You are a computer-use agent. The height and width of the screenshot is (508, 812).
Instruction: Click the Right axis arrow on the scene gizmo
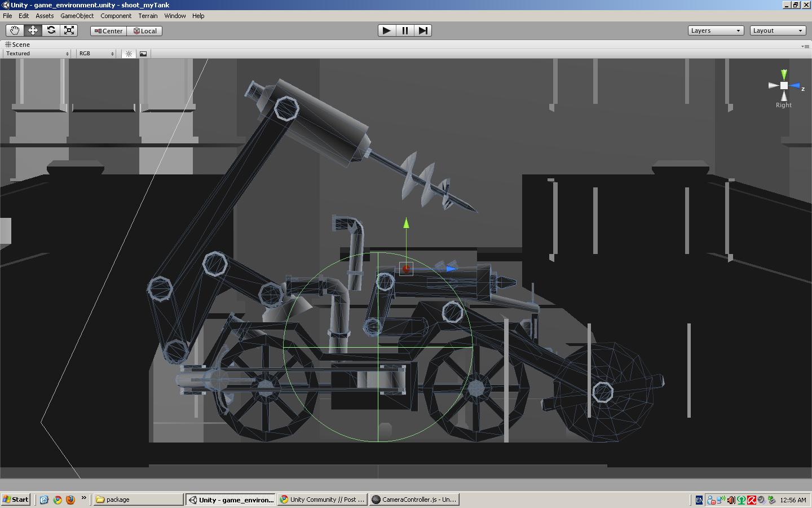coord(773,86)
